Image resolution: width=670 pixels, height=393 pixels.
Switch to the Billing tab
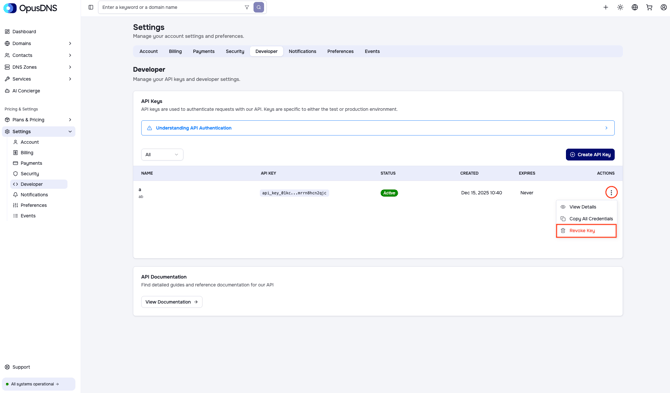(175, 51)
